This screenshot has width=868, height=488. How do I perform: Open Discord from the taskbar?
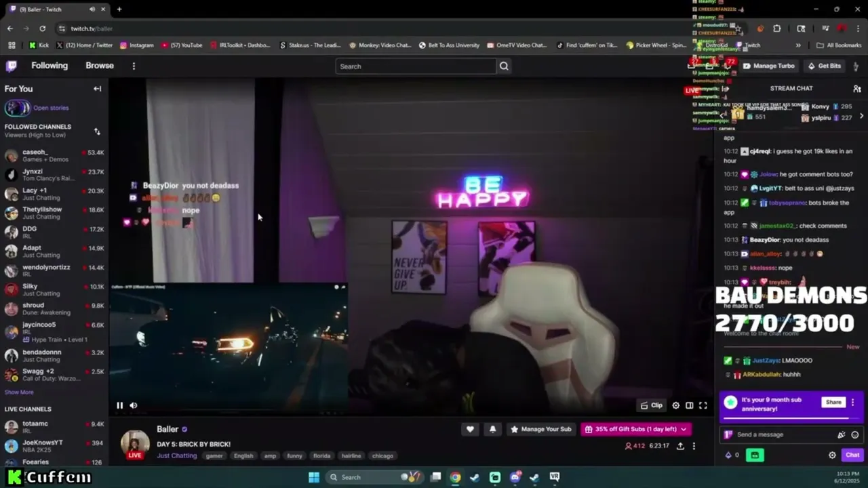tap(515, 477)
